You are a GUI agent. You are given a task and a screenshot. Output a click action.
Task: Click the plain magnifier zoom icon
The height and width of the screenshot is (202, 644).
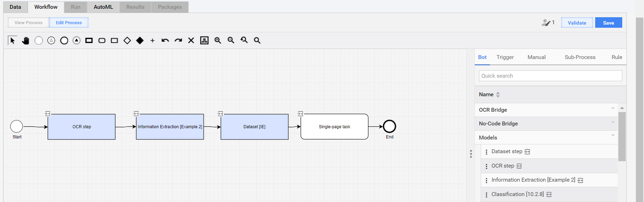257,40
